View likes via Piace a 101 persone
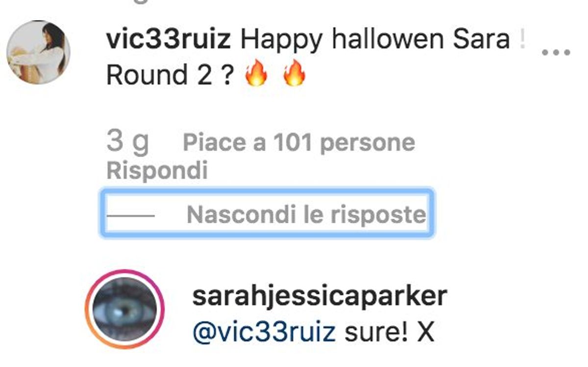This screenshot has height=367, width=588. point(299,143)
